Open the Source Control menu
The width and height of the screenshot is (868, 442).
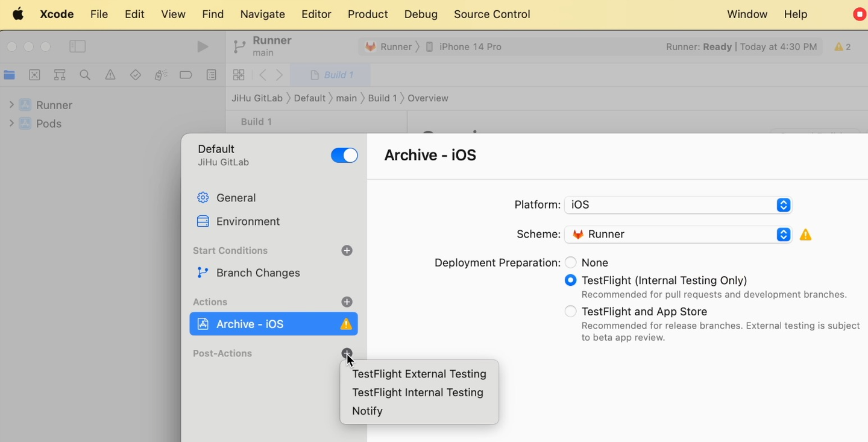492,14
